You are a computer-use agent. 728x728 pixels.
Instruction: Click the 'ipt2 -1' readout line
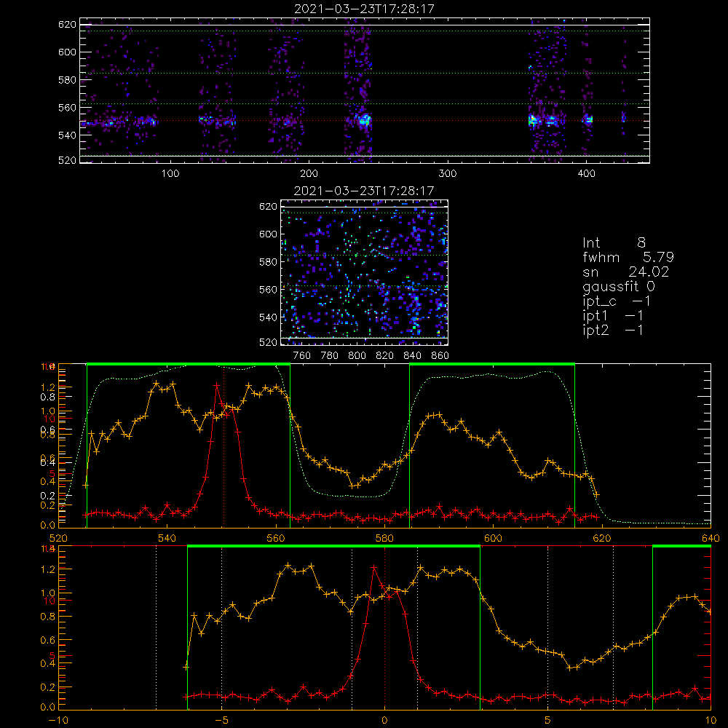(613, 330)
